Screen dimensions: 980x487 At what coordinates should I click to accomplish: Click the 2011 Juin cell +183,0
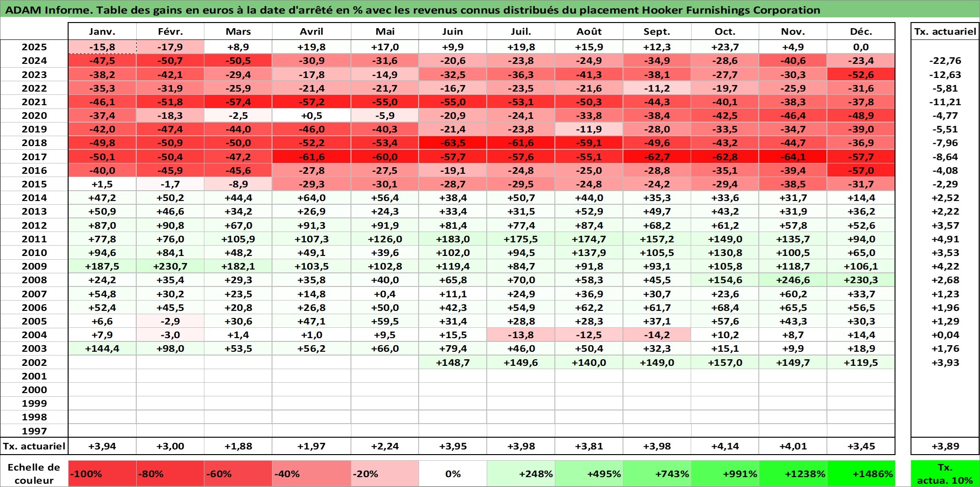453,239
